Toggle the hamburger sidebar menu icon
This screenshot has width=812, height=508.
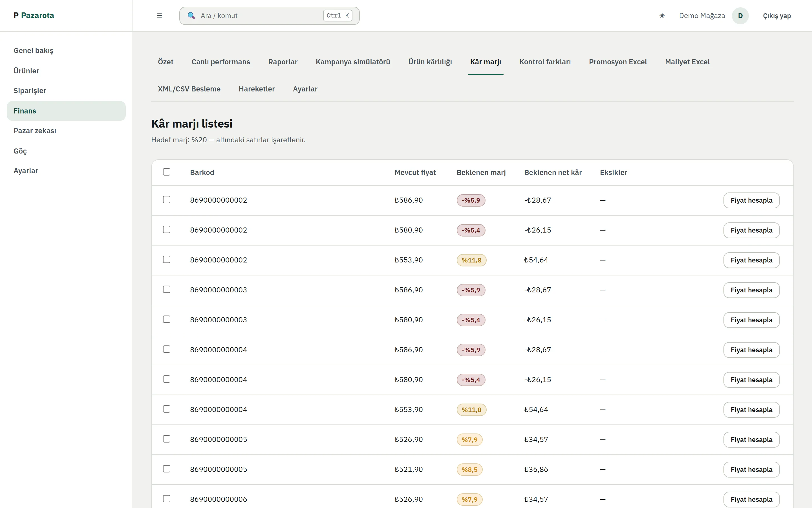click(x=159, y=16)
